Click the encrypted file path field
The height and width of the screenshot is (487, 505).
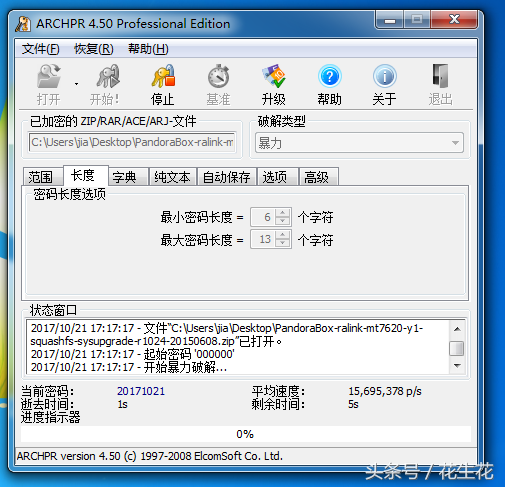tap(132, 142)
